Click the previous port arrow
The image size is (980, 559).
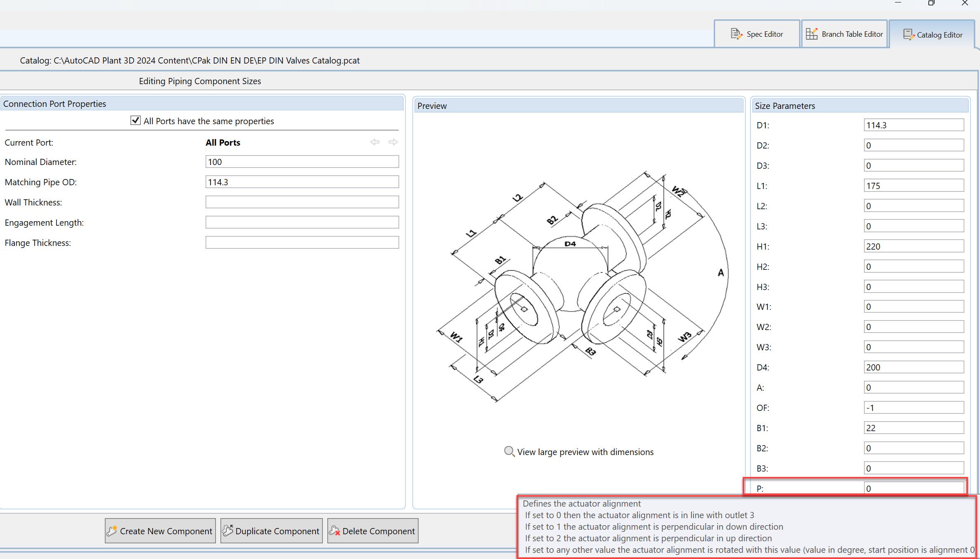coord(375,142)
